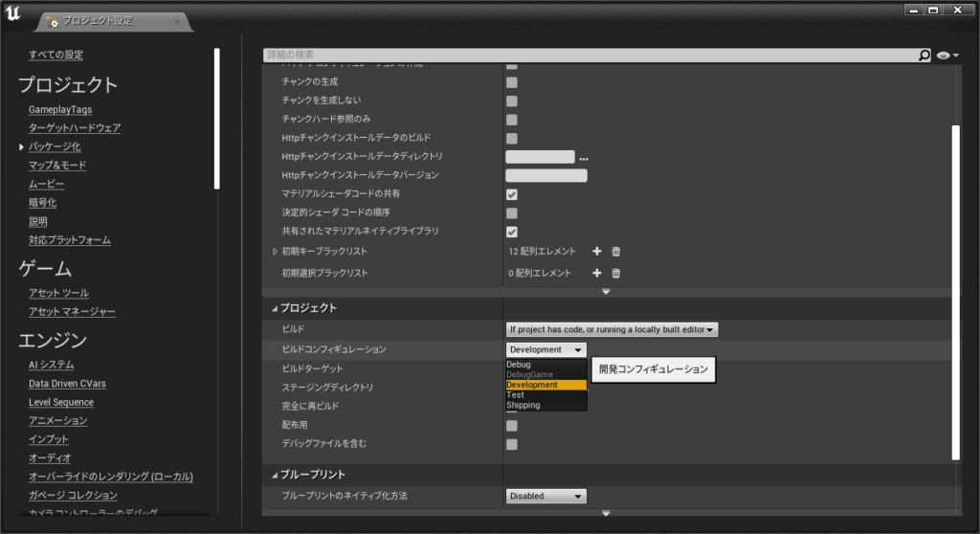Toggle マテリアルシェーダコードの共有 checkbox
The width and height of the screenshot is (980, 534).
(511, 194)
